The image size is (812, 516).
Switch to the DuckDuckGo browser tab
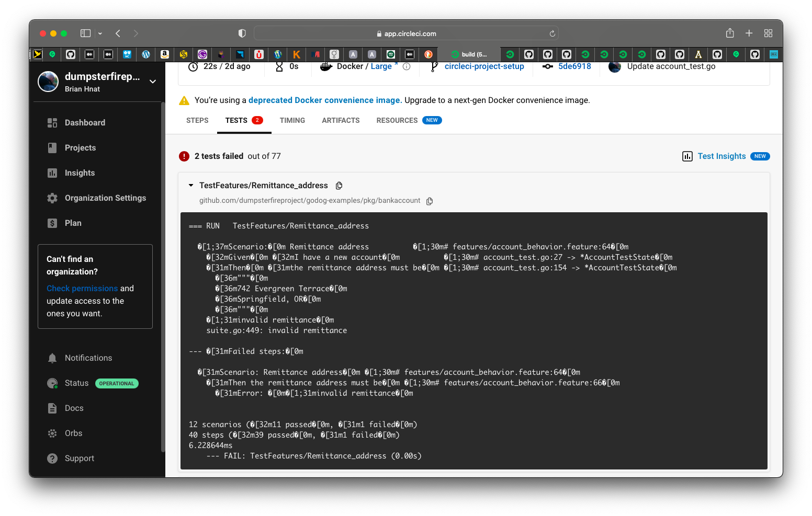(x=428, y=54)
